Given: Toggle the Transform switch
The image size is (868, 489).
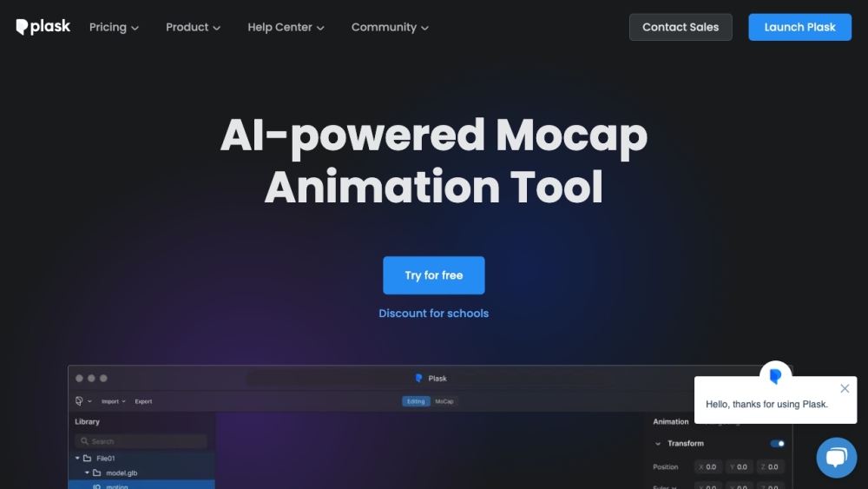Looking at the screenshot, I should coord(777,444).
